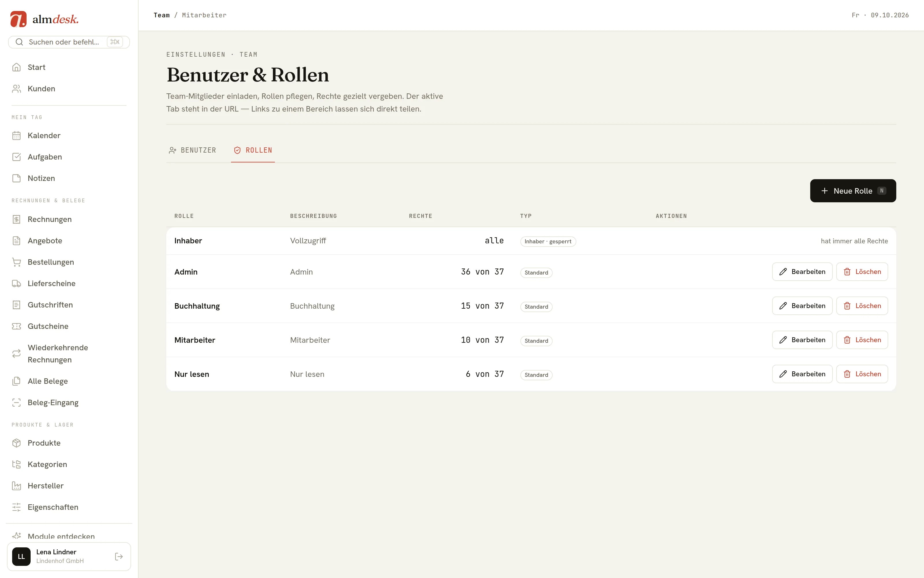The image size is (924, 578).
Task: Open Kategorien tree icon
Action: pyautogui.click(x=16, y=464)
